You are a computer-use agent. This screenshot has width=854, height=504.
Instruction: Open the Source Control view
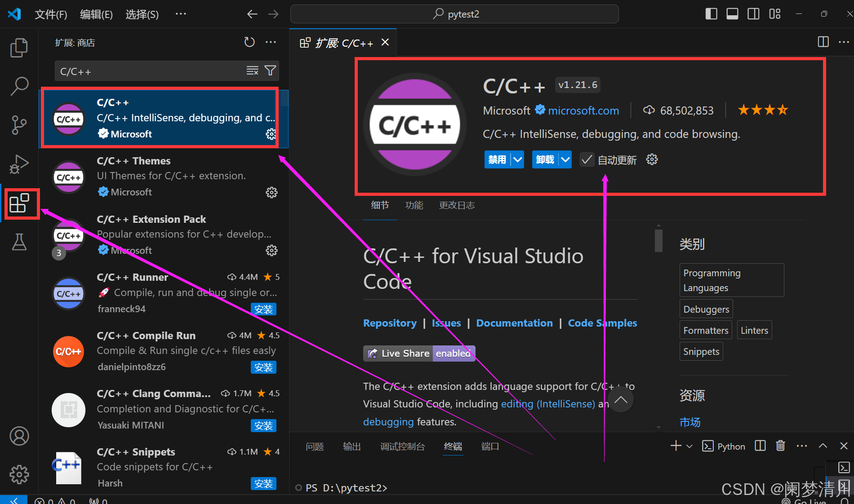(19, 125)
